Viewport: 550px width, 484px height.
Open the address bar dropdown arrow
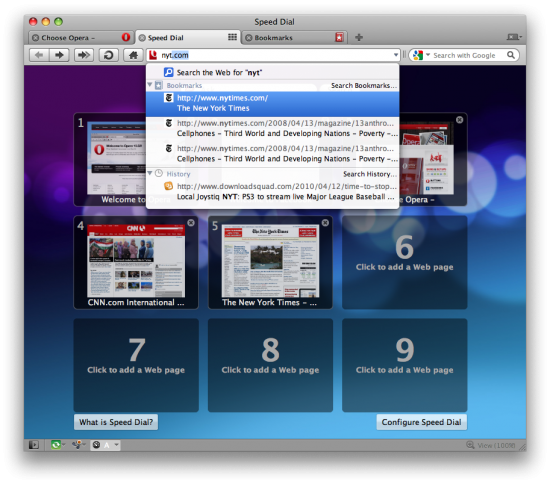tap(396, 55)
